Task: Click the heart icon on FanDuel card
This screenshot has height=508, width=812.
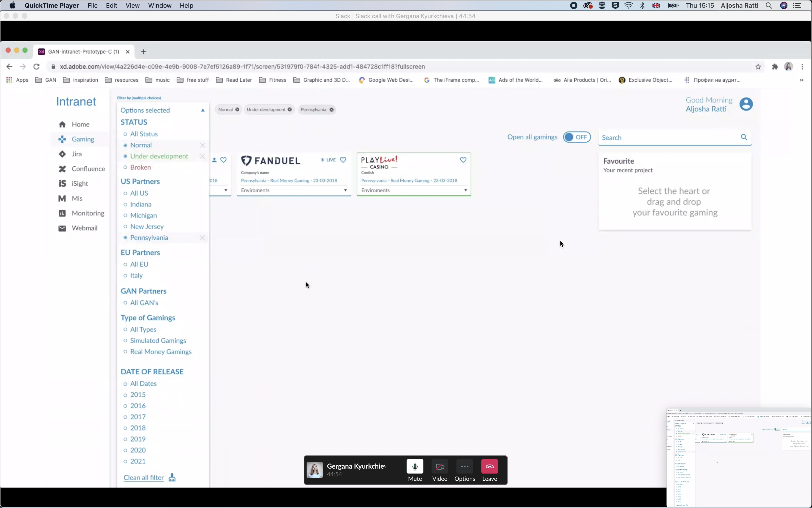Action: point(343,160)
